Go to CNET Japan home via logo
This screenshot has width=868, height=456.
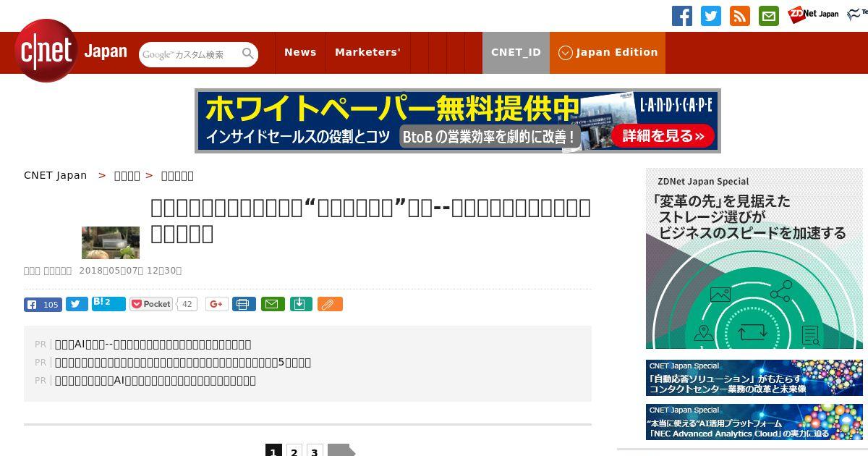tap(71, 51)
